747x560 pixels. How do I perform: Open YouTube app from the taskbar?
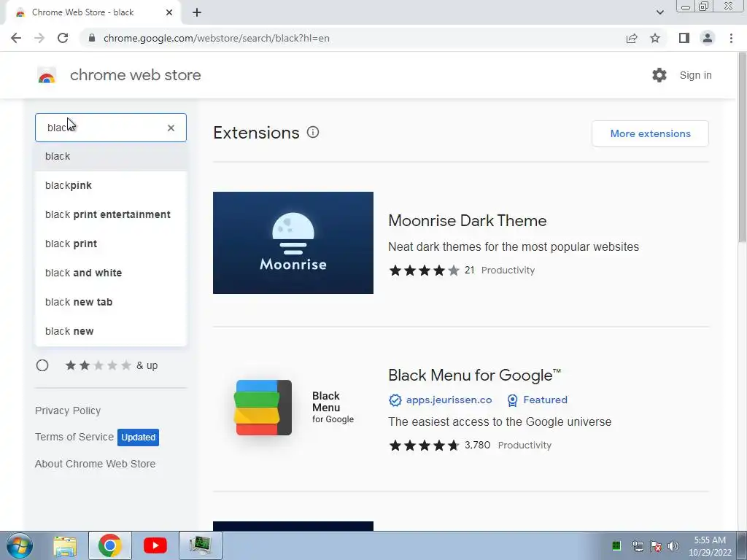pos(155,545)
